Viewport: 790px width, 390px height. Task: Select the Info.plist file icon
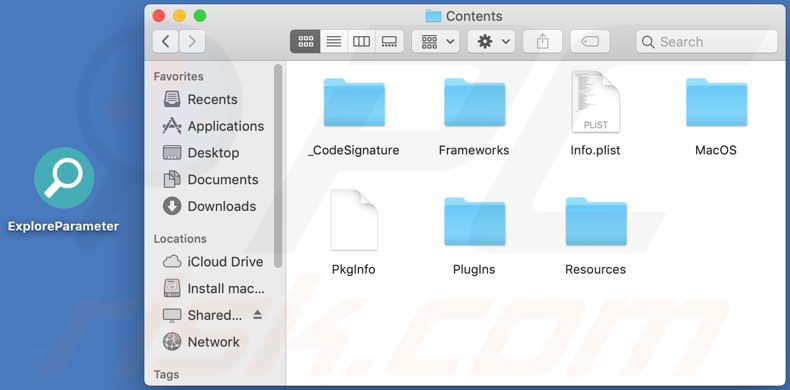coord(595,101)
